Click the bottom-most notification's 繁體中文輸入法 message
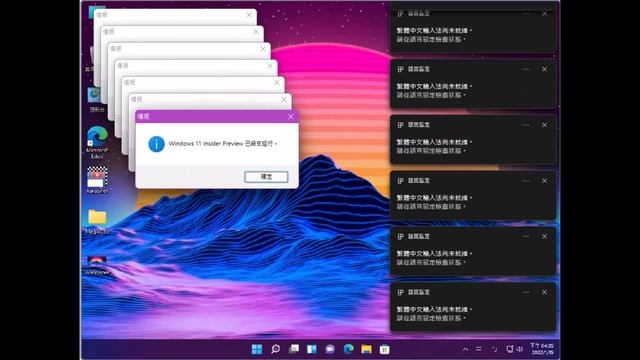 [434, 309]
